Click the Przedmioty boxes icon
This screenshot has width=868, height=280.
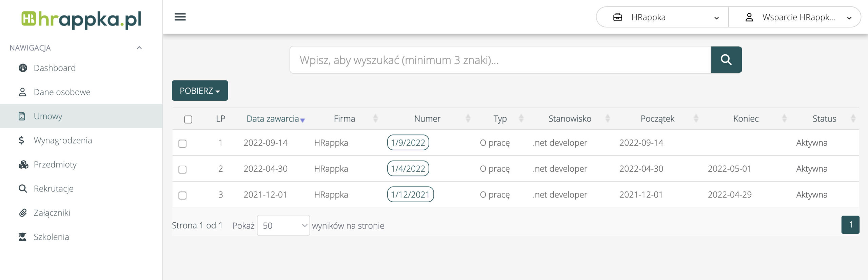(23, 164)
